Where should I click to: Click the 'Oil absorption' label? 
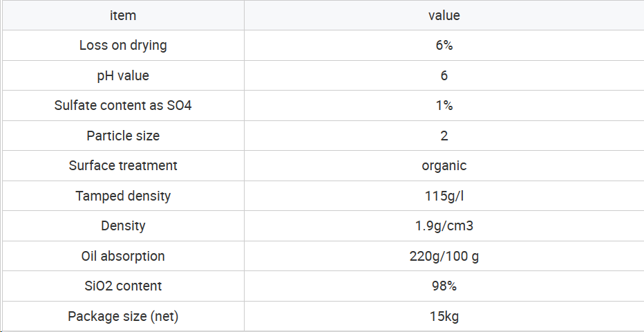(123, 256)
